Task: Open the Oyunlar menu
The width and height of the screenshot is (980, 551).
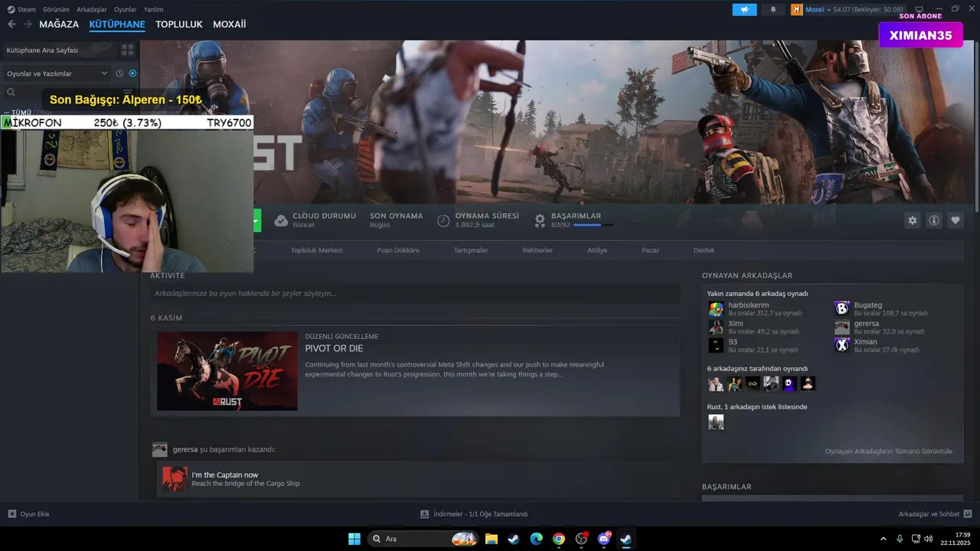Action: coord(125,10)
